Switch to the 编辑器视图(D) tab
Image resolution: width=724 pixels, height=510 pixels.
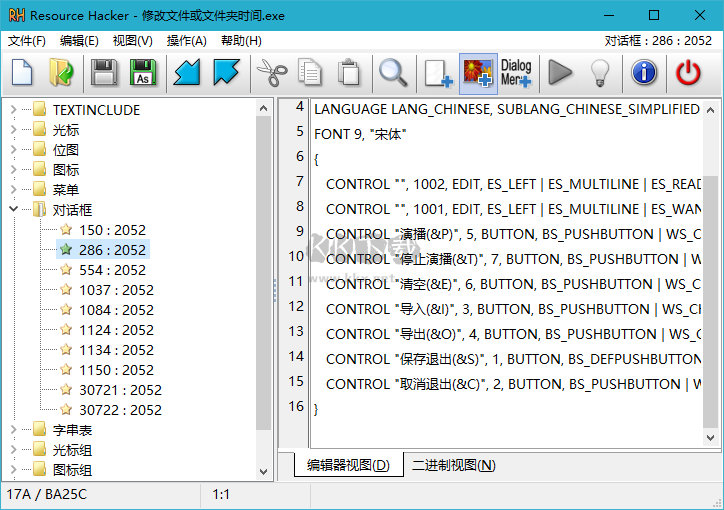click(349, 465)
